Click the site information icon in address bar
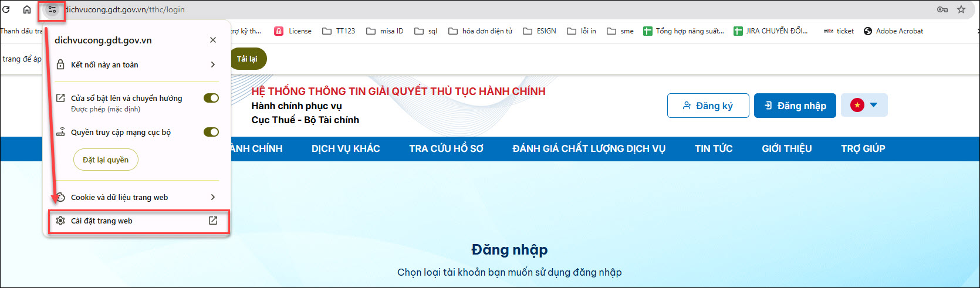Image resolution: width=980 pixels, height=288 pixels. click(52, 9)
